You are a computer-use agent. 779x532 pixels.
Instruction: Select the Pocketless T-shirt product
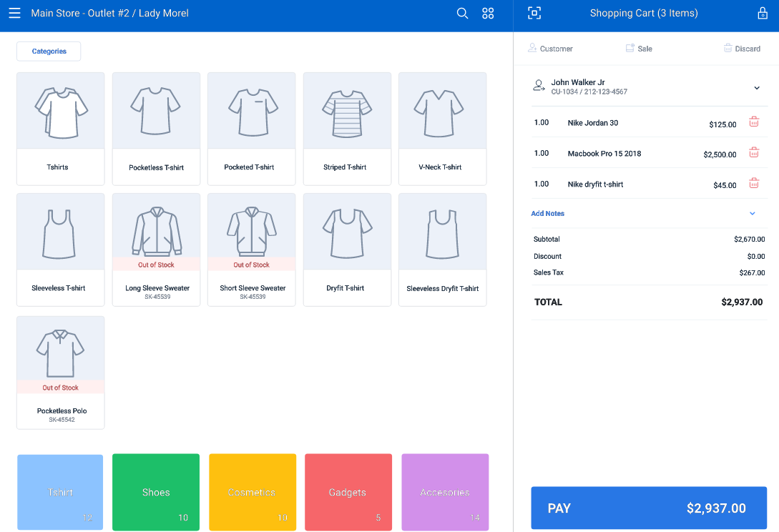156,129
